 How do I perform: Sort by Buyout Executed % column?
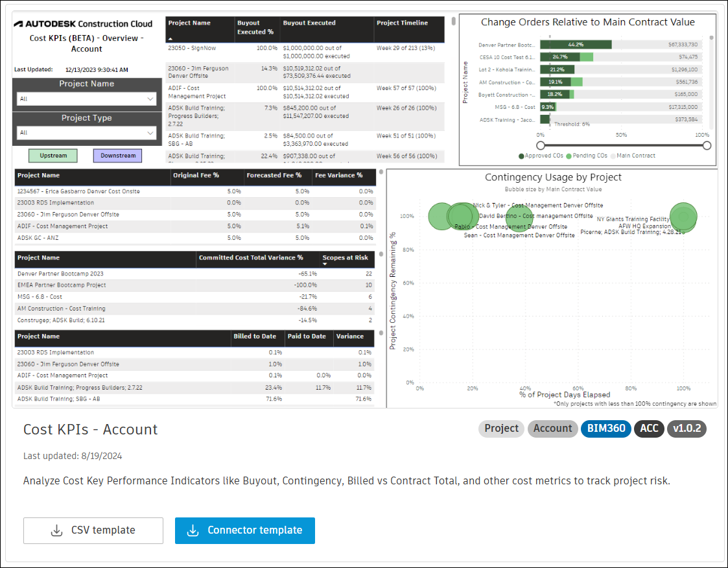tap(257, 29)
